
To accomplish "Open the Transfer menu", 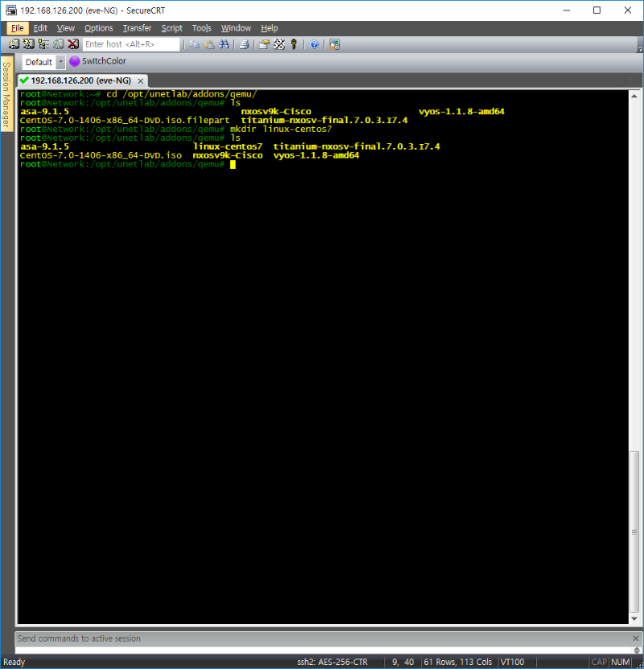I will (137, 28).
